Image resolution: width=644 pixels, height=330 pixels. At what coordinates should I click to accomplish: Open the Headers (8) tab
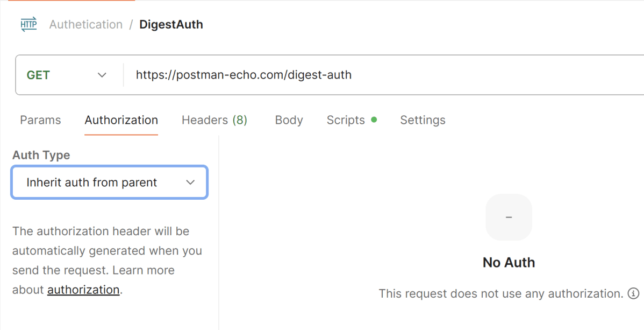click(214, 120)
